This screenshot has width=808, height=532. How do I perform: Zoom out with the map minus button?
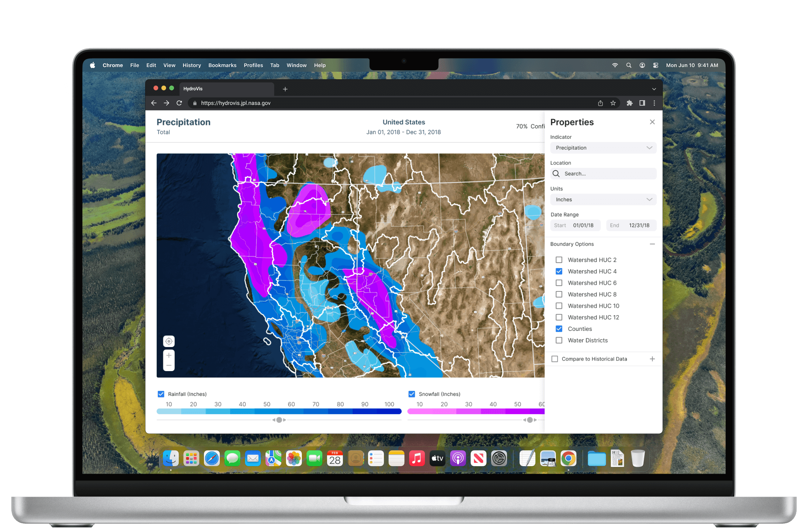click(x=169, y=366)
